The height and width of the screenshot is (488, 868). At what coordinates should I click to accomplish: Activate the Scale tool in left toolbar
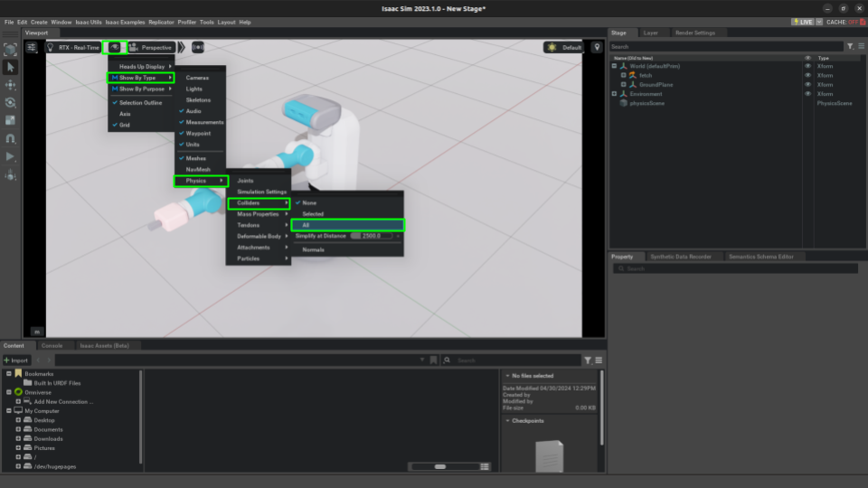click(x=11, y=120)
